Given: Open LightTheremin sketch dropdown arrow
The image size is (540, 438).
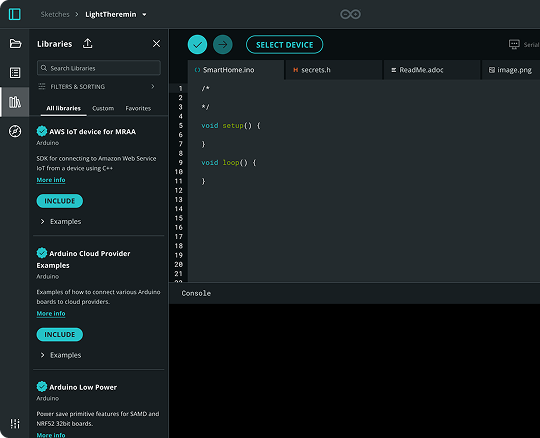Looking at the screenshot, I should pyautogui.click(x=144, y=14).
